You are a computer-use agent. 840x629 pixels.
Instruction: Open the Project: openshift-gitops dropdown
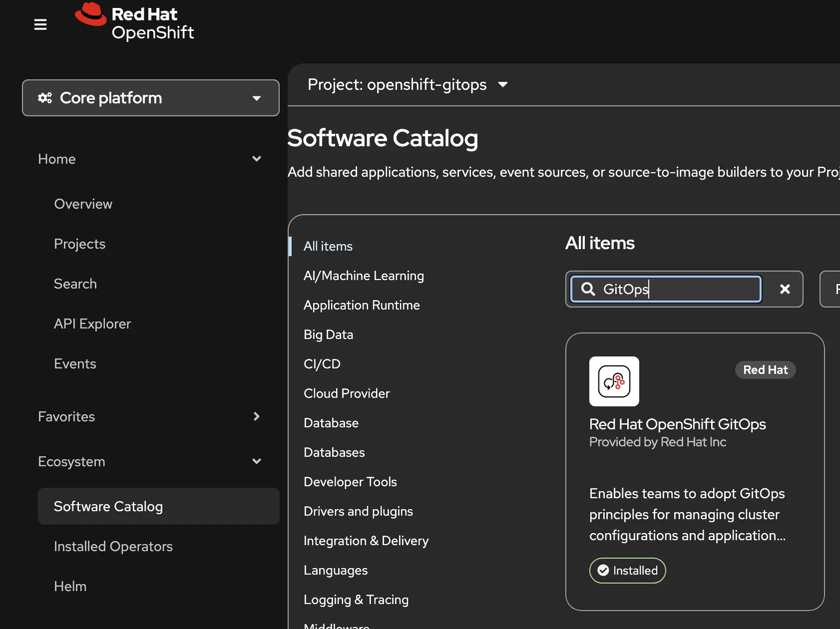[x=406, y=84]
